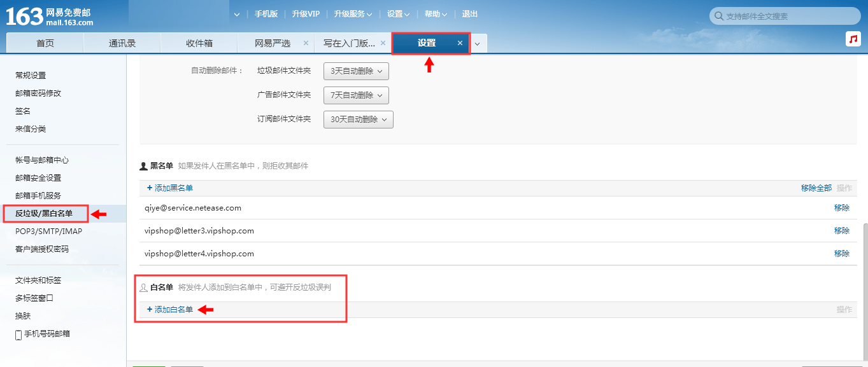Open POP3/SMTP/IMAP settings

[x=48, y=232]
